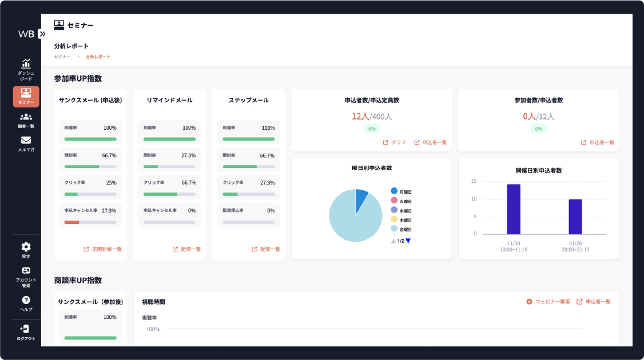644x360 pixels.
Task: Click the ログアウト icon
Action: [x=26, y=329]
